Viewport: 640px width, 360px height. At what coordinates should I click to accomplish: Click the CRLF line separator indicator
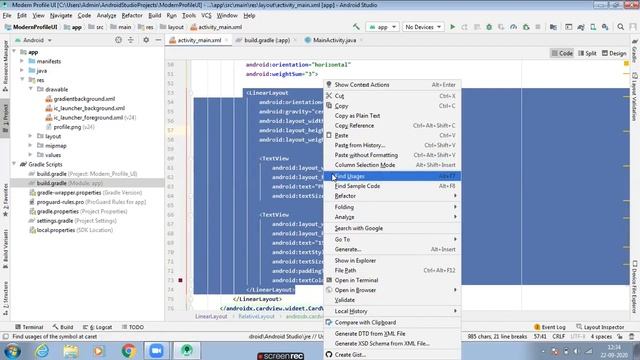point(558,336)
